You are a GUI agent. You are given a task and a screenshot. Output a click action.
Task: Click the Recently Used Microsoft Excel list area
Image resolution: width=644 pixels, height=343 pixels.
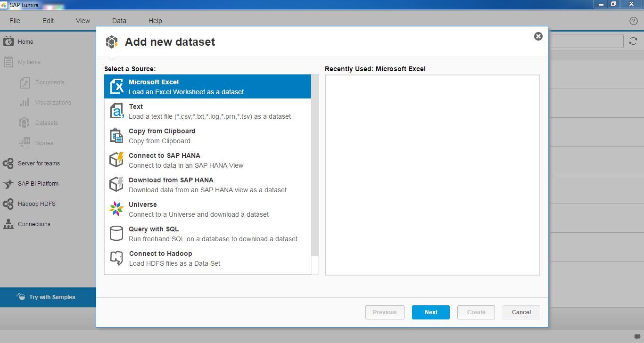(432, 175)
